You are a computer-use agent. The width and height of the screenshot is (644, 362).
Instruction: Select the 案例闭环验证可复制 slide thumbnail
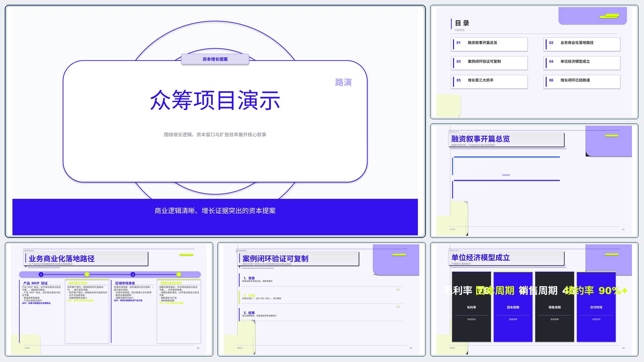point(321,299)
